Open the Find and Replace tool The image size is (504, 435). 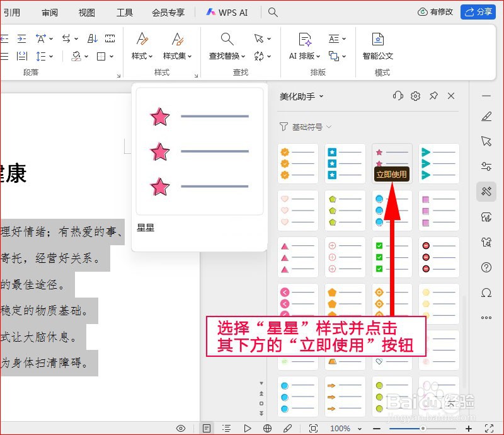[x=226, y=55]
